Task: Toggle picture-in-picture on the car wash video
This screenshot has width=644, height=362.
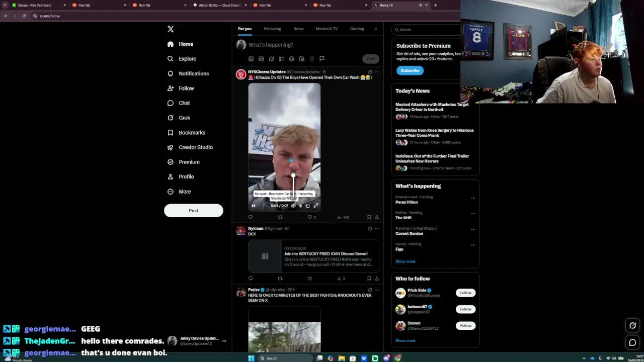Action: point(307,206)
